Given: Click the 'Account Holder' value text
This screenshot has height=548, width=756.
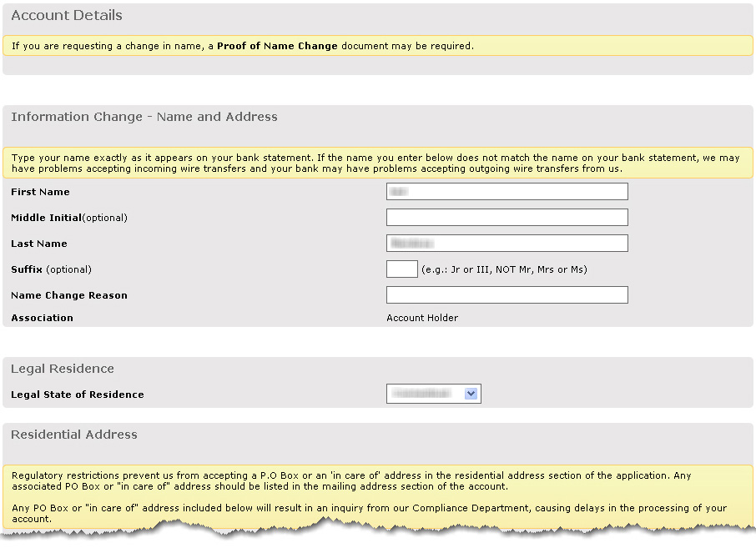Looking at the screenshot, I should point(422,318).
